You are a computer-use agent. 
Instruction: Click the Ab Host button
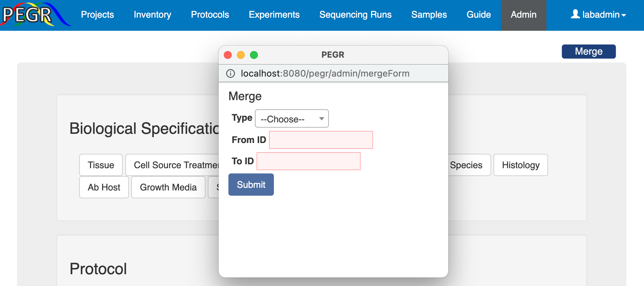pyautogui.click(x=104, y=187)
